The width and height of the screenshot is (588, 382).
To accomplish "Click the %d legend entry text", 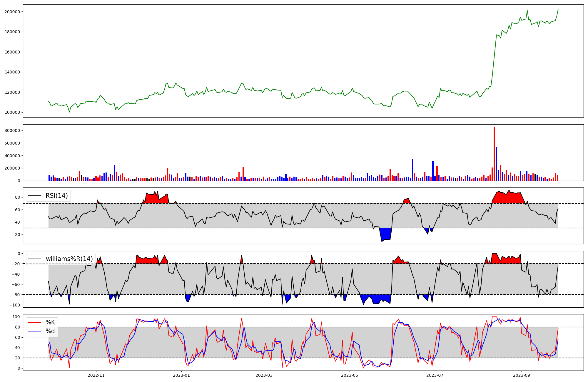I will point(50,331).
